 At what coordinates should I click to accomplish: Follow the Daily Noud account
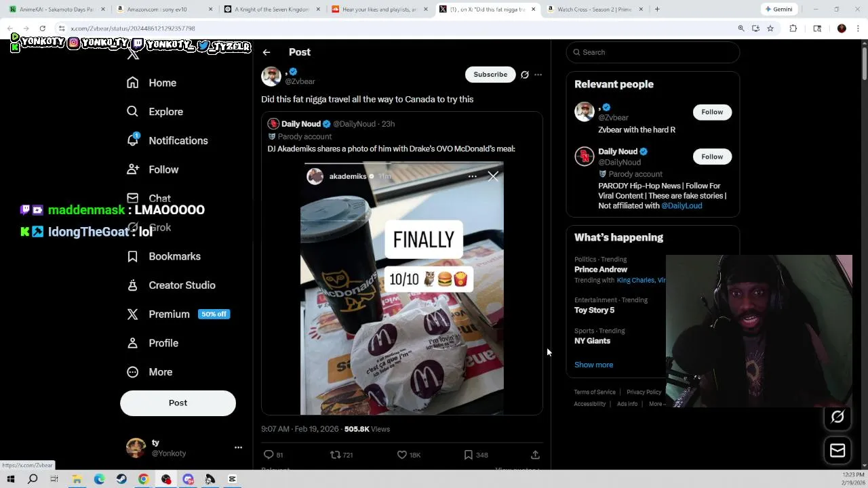click(712, 157)
